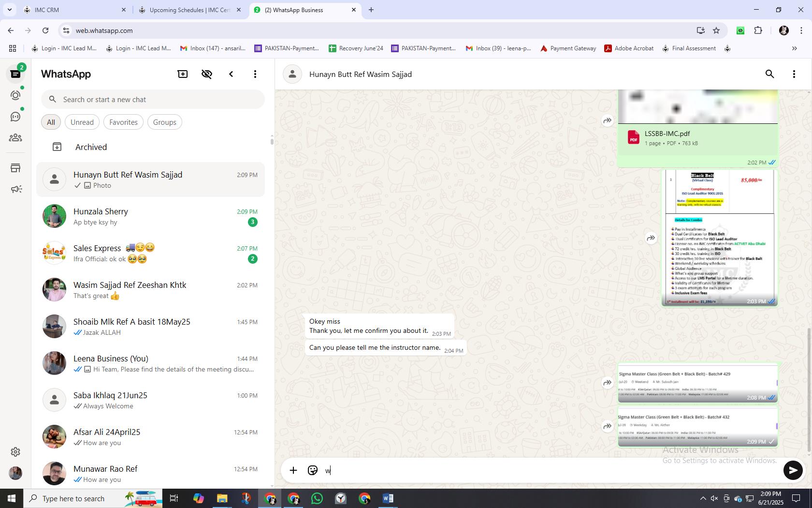Open browser extensions puzzle icon

(758, 30)
